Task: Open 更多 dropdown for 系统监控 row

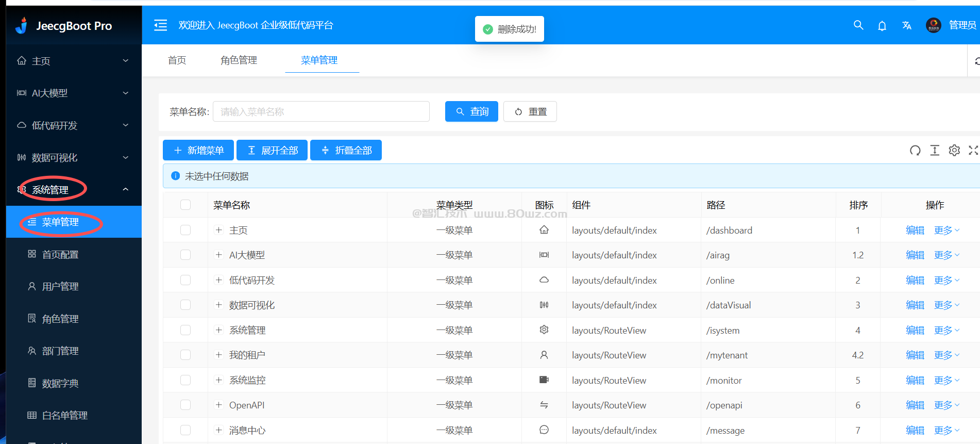Action: click(x=947, y=380)
